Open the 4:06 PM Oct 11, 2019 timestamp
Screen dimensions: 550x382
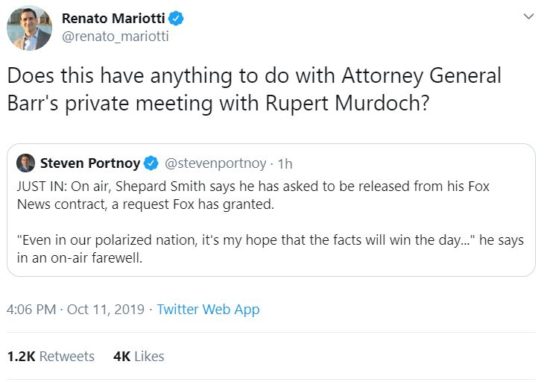coord(75,309)
